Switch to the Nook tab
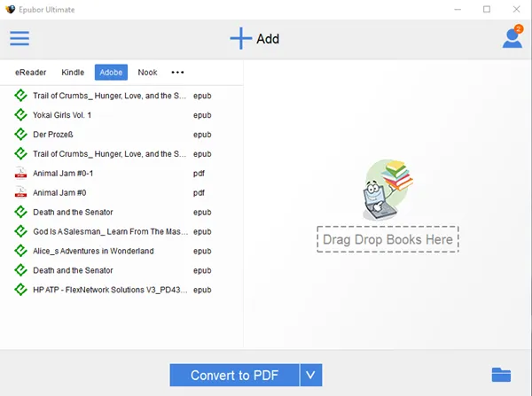 pos(147,73)
